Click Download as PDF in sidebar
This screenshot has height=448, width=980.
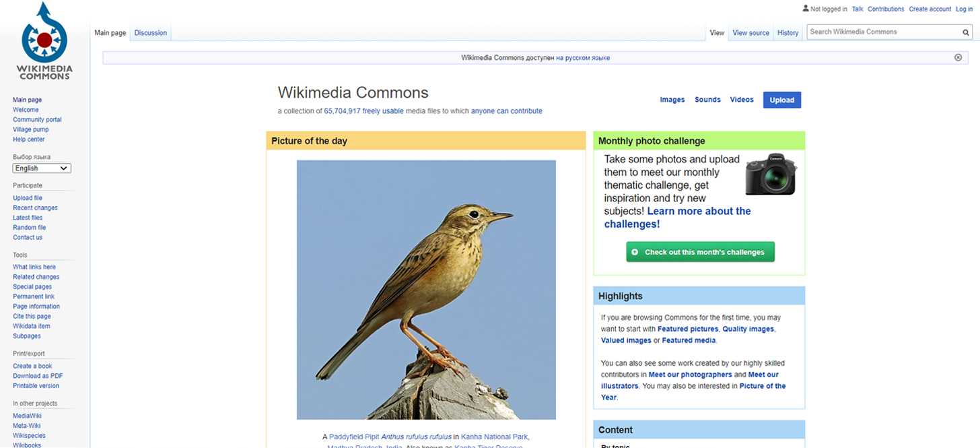(38, 376)
